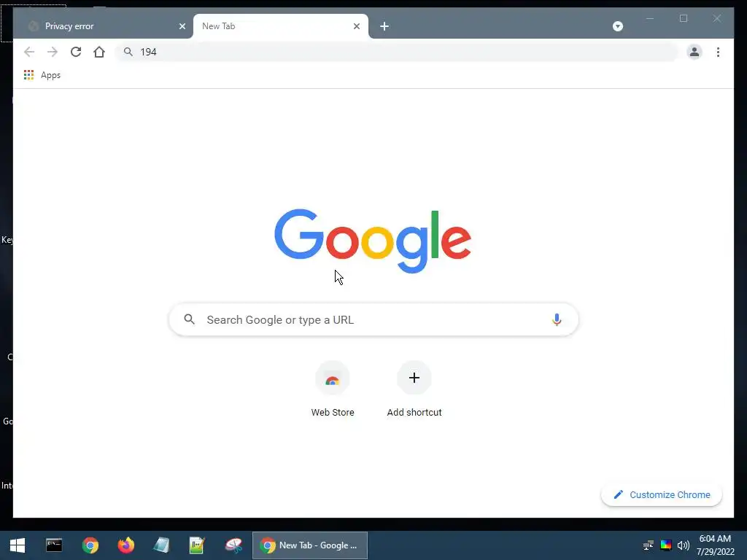The width and height of the screenshot is (747, 560).
Task: Click the address bar search icon
Action: tap(128, 52)
